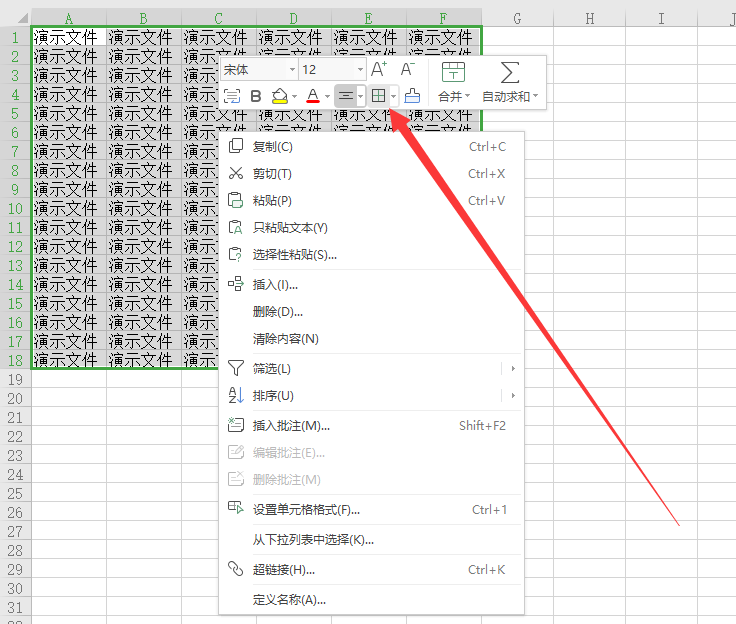Click cell F1 containing 演示文件
Viewport: 736px width, 624px height.
coord(444,37)
